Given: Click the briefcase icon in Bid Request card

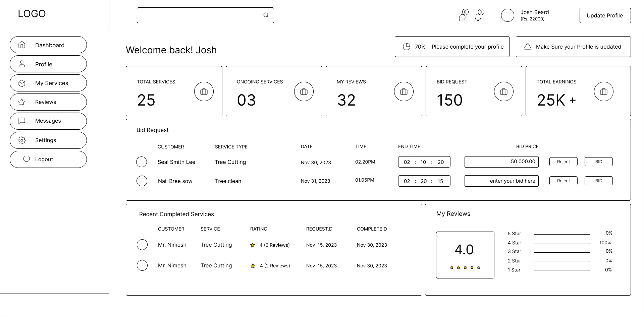Looking at the screenshot, I should (x=504, y=91).
